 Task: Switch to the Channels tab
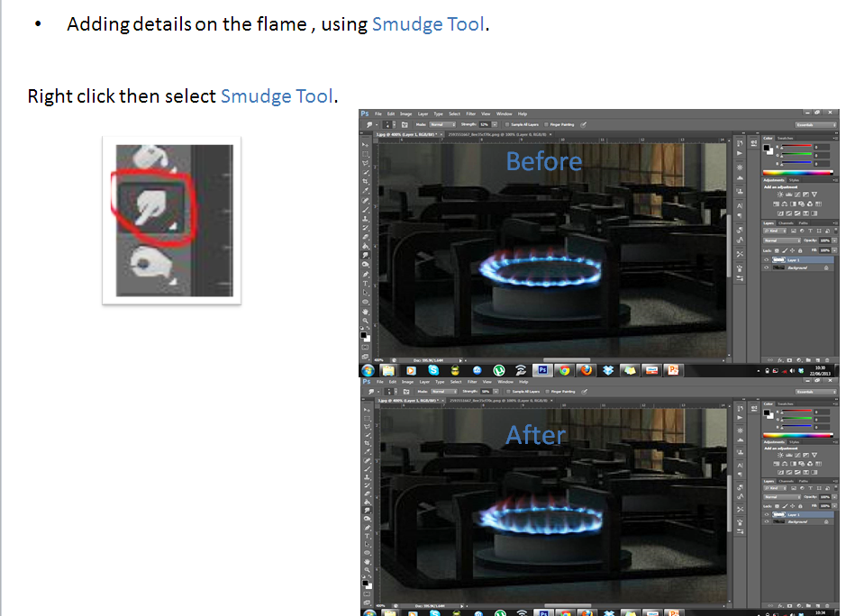click(x=786, y=222)
